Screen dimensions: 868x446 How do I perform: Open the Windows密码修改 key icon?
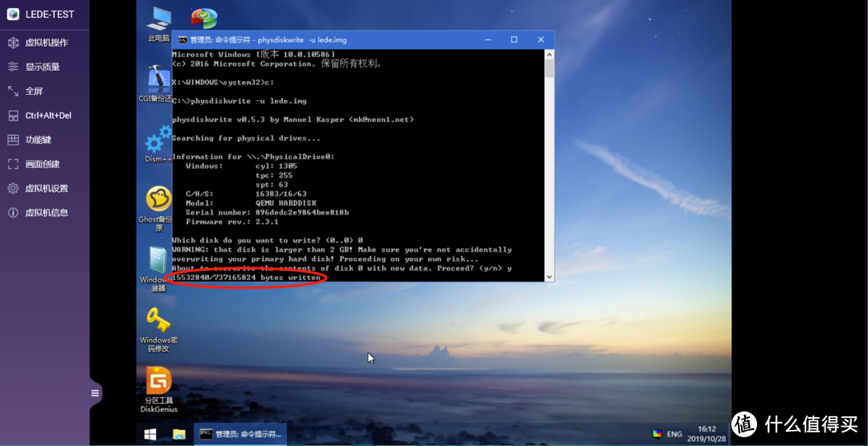pos(158,320)
